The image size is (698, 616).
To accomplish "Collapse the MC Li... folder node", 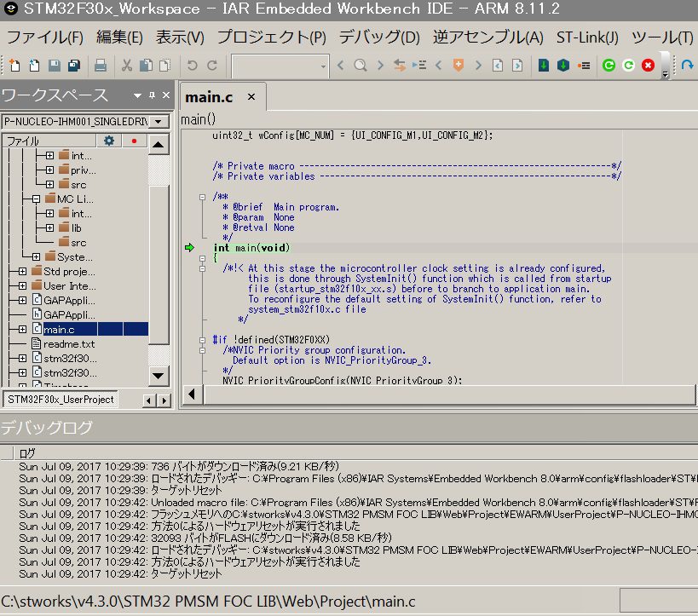I will click(36, 199).
